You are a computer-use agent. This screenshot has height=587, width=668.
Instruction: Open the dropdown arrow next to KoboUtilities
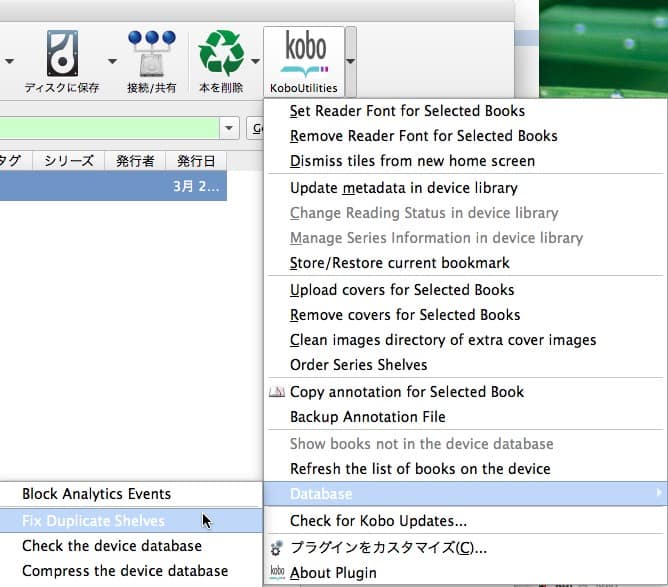tap(351, 60)
